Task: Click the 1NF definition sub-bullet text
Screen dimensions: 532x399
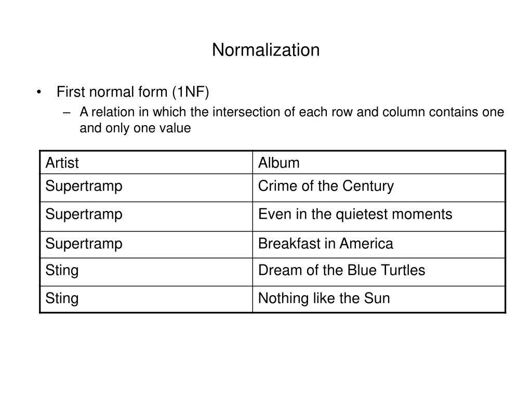Action: click(292, 120)
